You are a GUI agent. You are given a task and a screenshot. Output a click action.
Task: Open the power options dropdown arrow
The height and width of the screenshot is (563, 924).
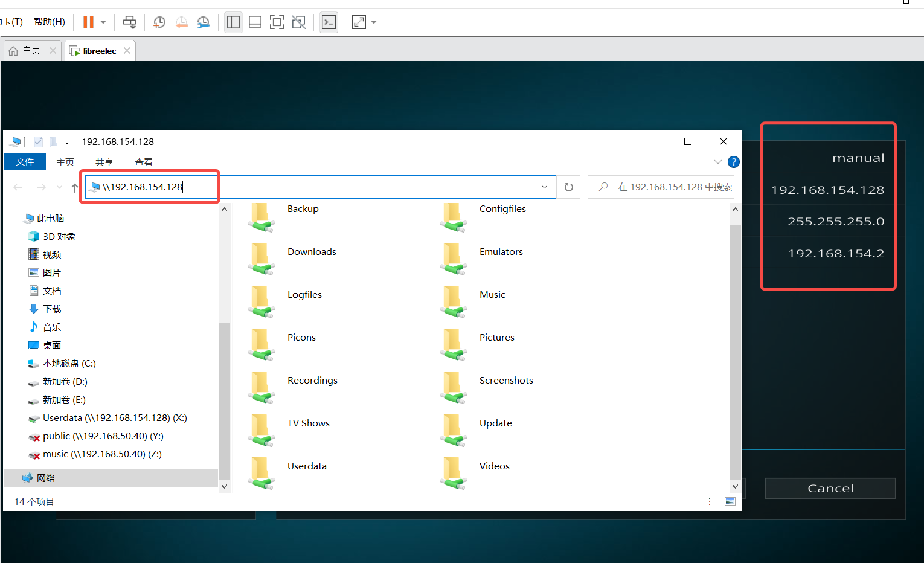tap(103, 22)
